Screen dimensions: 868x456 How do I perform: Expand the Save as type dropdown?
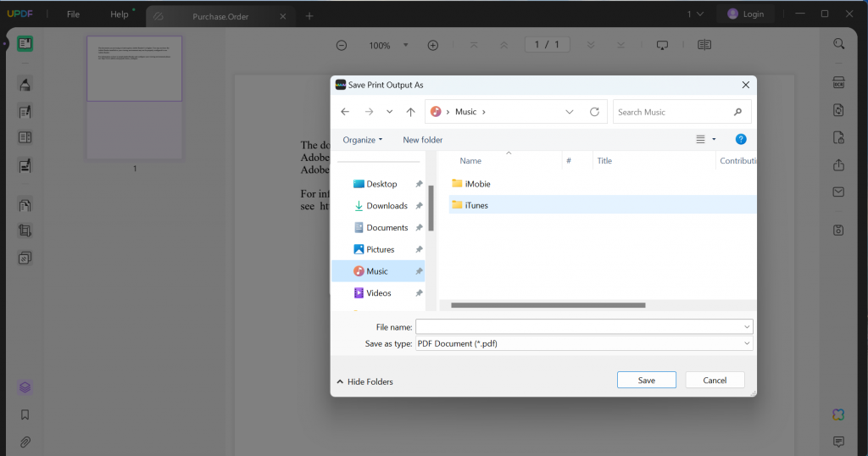click(747, 343)
